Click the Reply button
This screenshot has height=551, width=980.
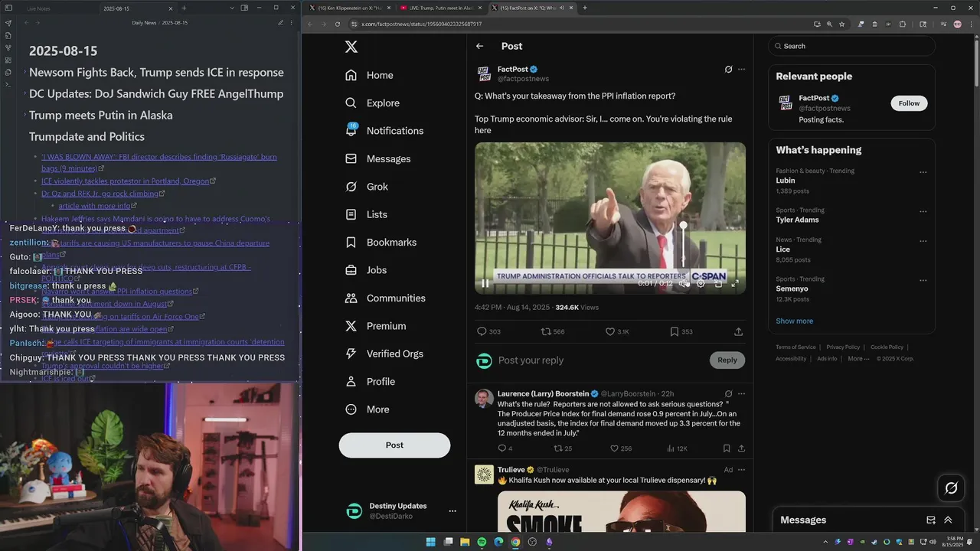727,360
